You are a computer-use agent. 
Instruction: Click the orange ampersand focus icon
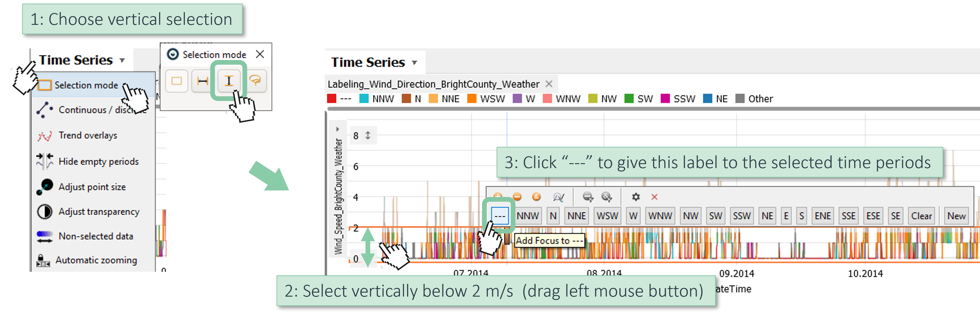537,197
